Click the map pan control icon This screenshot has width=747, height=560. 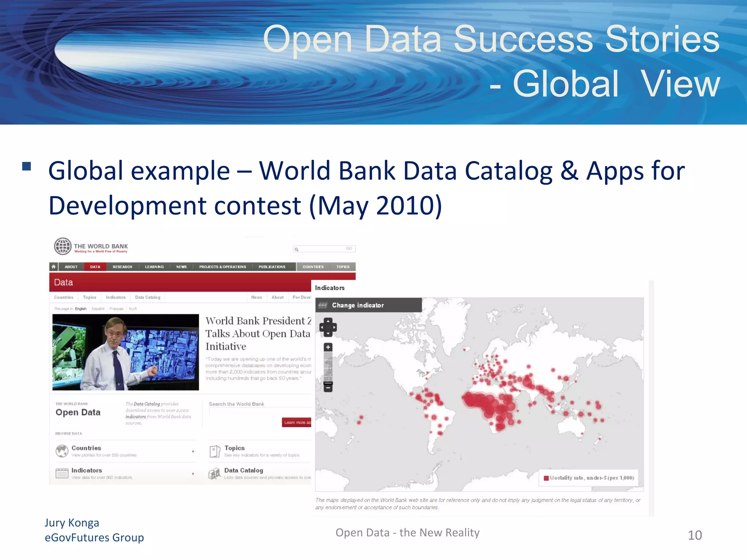coord(328,327)
